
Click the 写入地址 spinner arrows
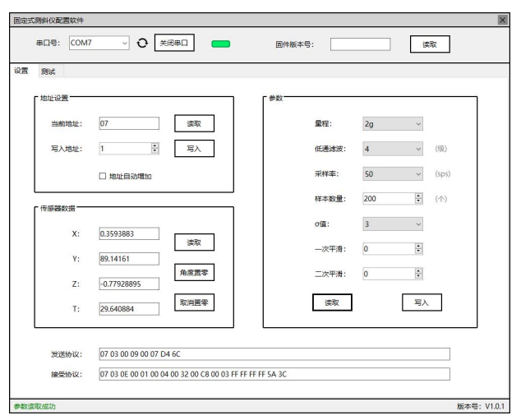154,149
